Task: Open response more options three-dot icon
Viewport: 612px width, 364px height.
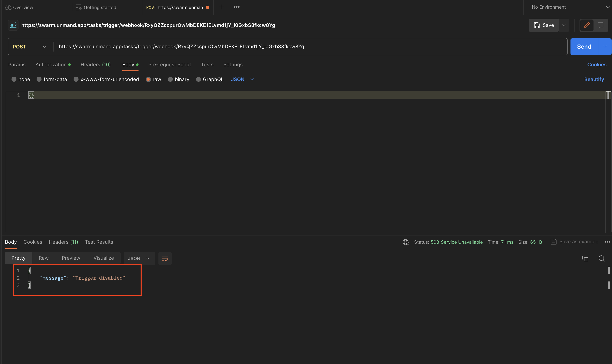Action: (607, 242)
